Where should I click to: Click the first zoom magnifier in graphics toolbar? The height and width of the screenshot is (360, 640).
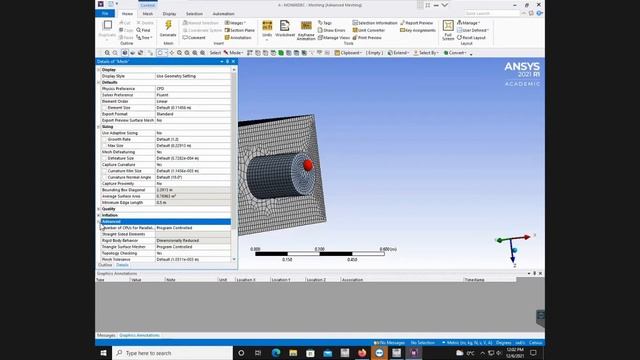107,53
